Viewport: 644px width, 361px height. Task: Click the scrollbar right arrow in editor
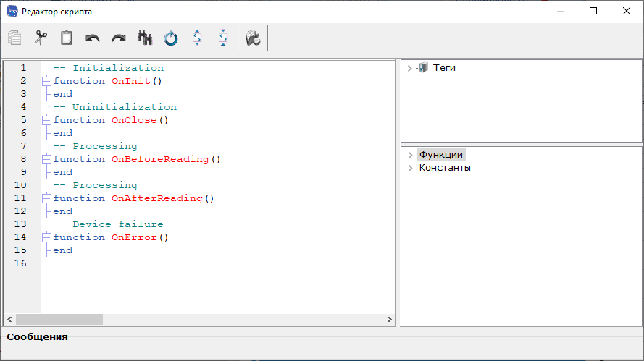click(390, 319)
